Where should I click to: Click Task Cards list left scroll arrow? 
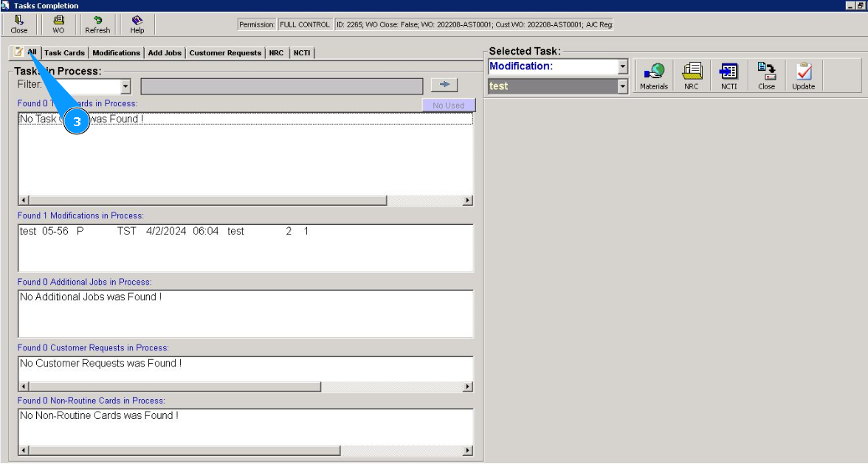click(x=24, y=200)
